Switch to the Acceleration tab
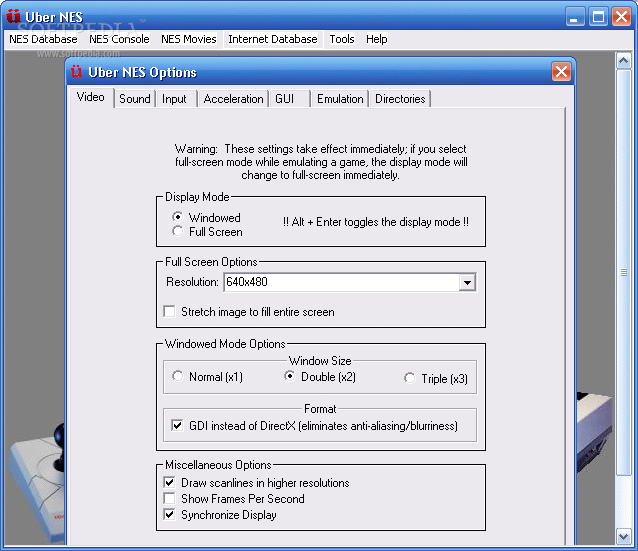The image size is (638, 551). [234, 99]
